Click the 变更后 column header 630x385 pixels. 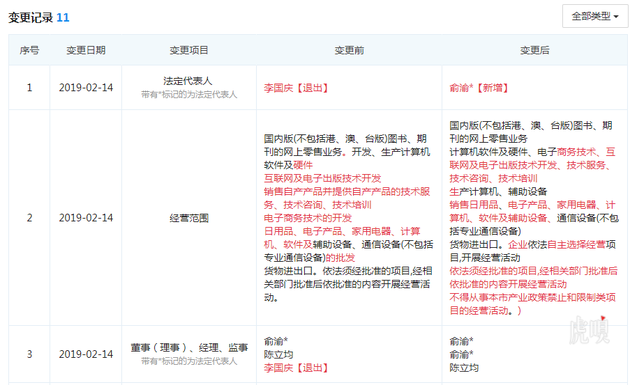(534, 50)
